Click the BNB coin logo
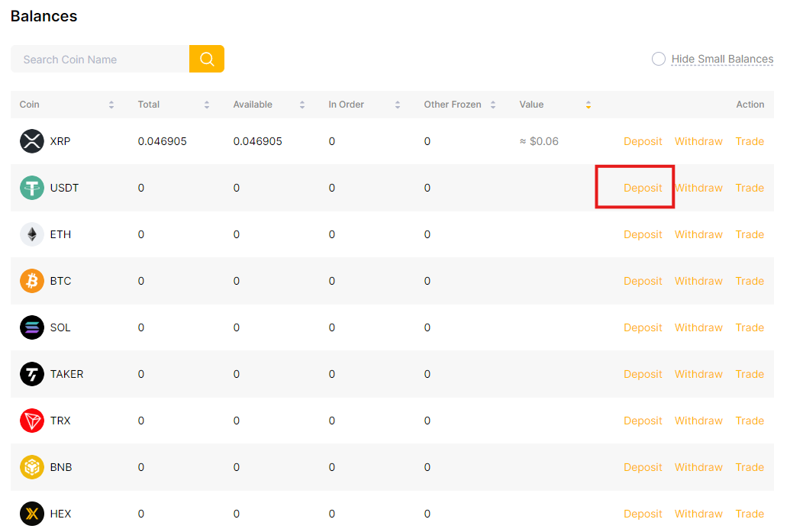 [x=32, y=468]
